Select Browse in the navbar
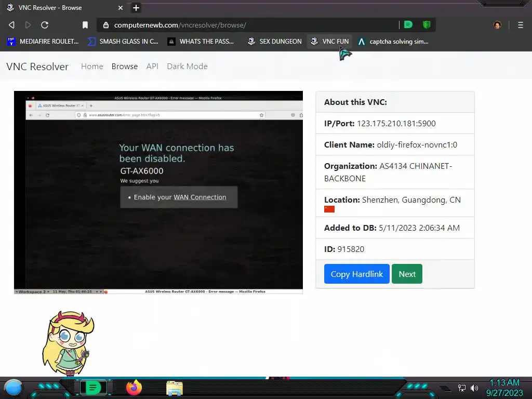The image size is (532, 399). [x=125, y=66]
